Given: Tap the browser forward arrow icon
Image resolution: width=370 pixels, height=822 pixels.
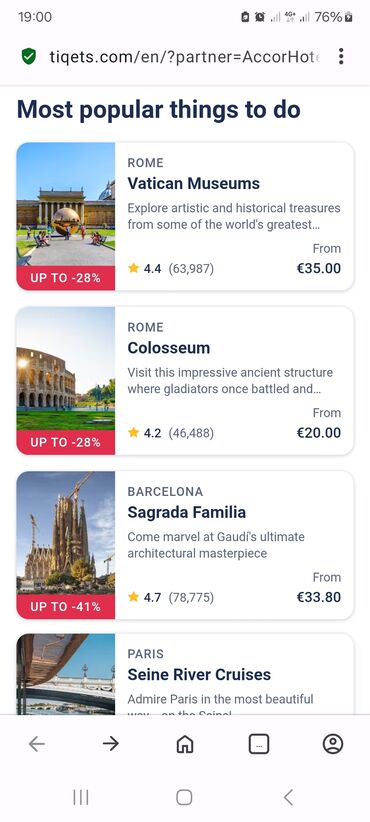Looking at the screenshot, I should (111, 743).
